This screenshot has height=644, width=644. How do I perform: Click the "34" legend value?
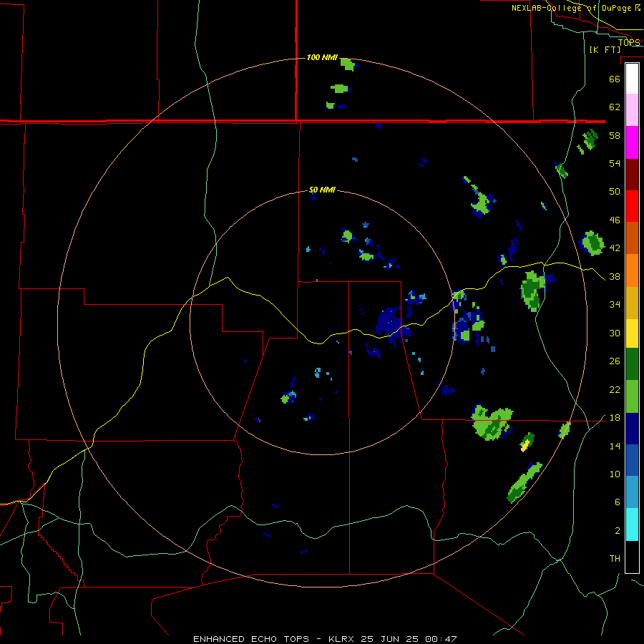pos(615,305)
